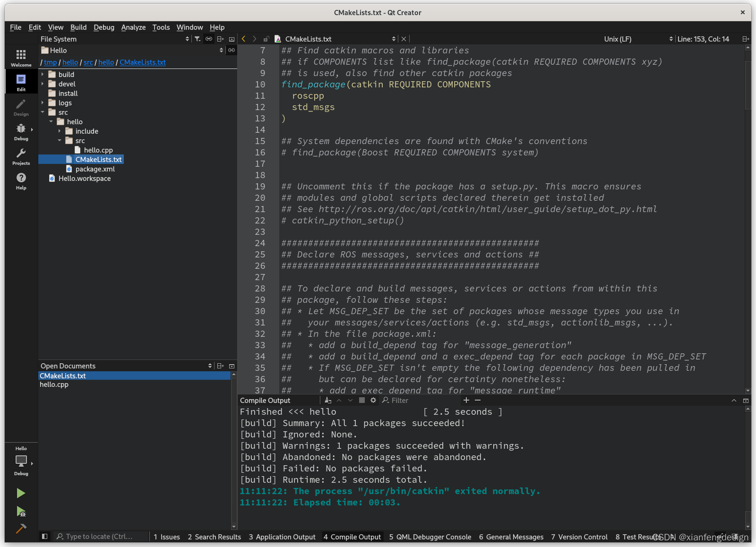This screenshot has width=756, height=547.
Task: Close the File System side panel
Action: pos(232,39)
